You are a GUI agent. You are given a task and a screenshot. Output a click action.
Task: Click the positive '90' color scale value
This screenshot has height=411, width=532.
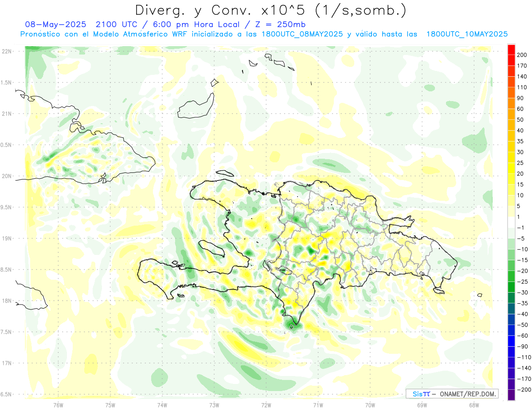click(520, 98)
